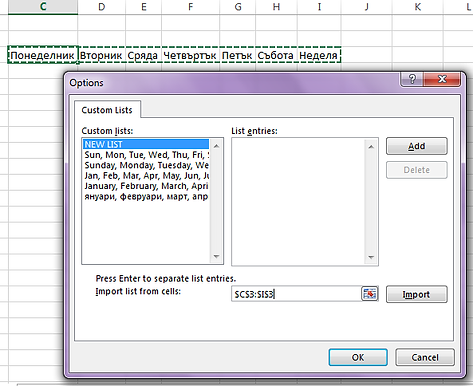Close the Options dialog with X
The height and width of the screenshot is (386, 473).
point(442,79)
